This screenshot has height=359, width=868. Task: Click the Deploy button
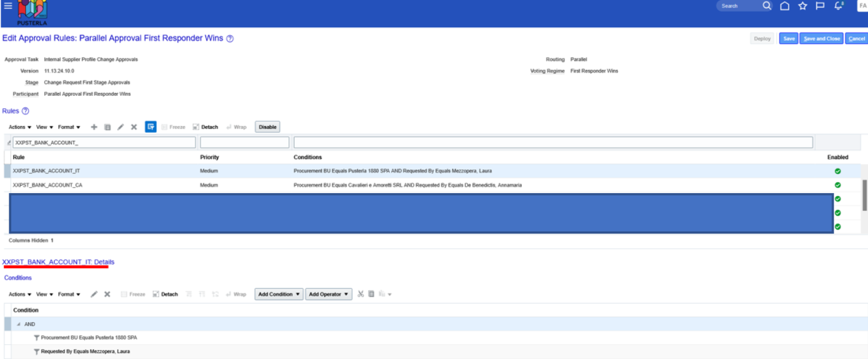point(762,38)
